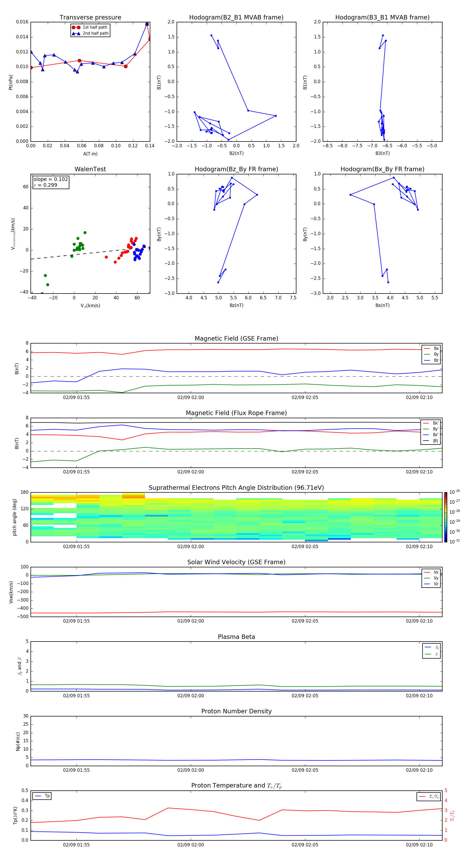Click the "Bx(nT)" x-axis label
The width and height of the screenshot is (473, 868).
click(x=382, y=305)
